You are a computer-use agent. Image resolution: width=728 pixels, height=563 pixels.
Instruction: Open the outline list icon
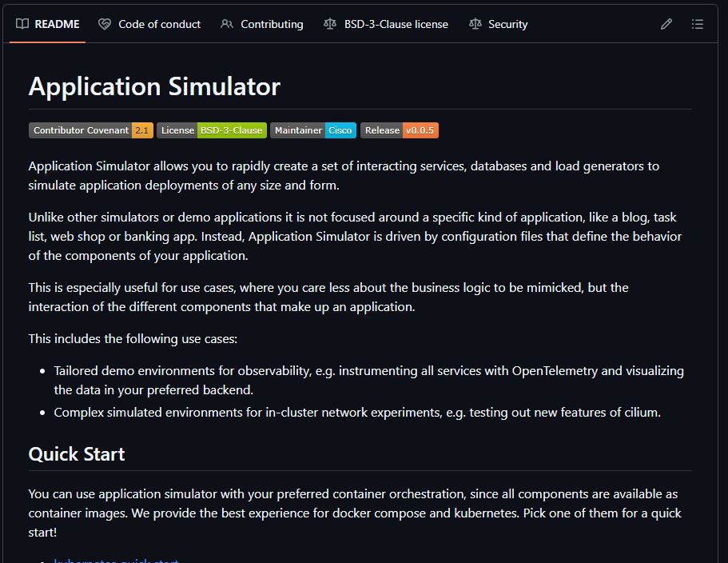coord(698,24)
